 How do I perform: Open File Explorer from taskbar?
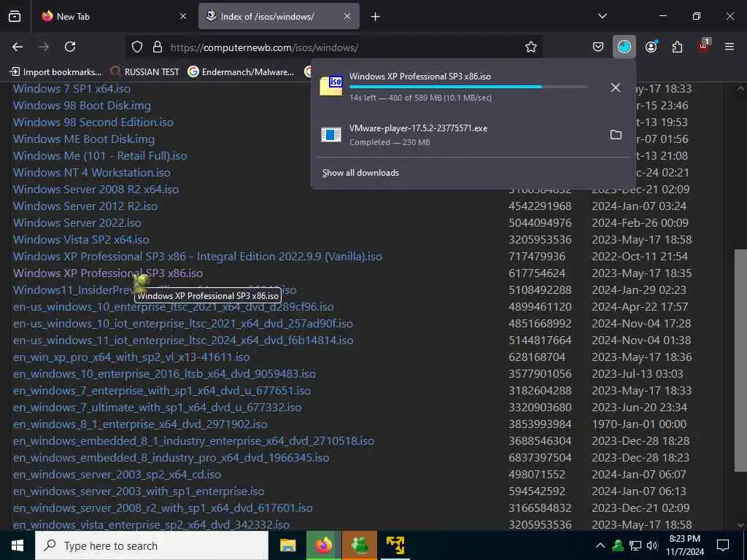287,545
